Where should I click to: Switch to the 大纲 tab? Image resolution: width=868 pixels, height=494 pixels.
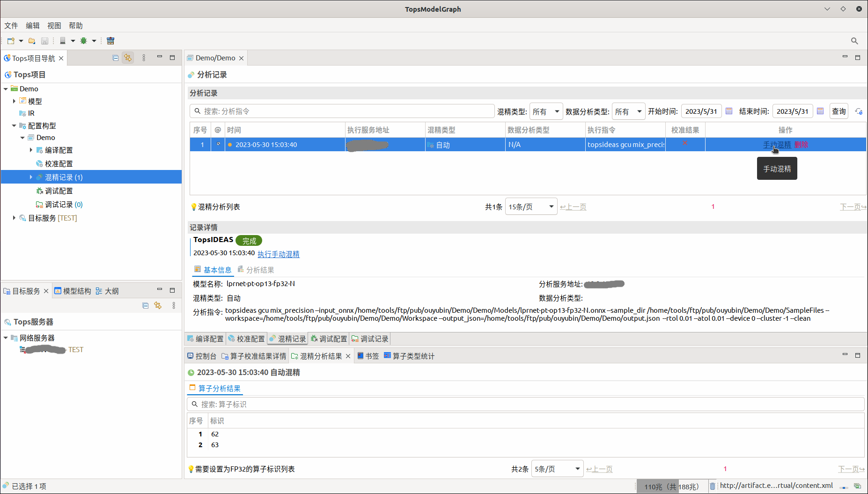(x=107, y=291)
